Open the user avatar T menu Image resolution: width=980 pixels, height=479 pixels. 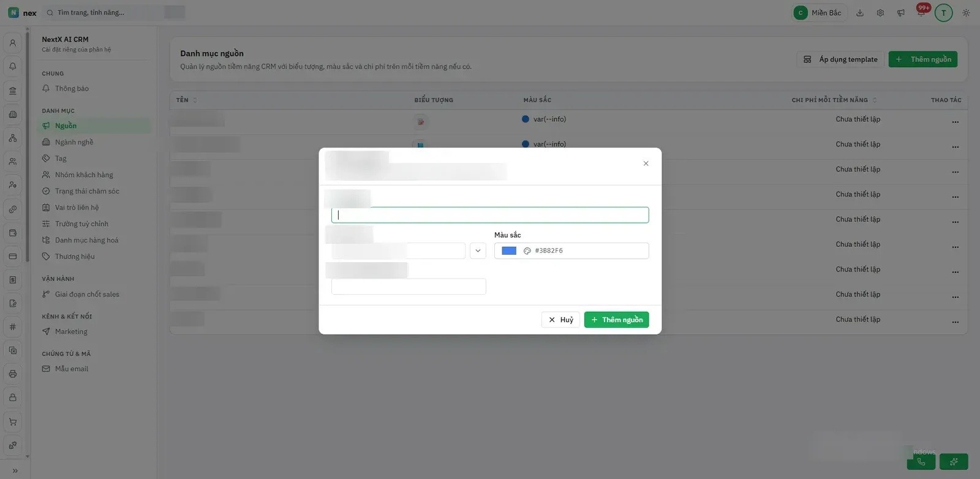(x=943, y=13)
